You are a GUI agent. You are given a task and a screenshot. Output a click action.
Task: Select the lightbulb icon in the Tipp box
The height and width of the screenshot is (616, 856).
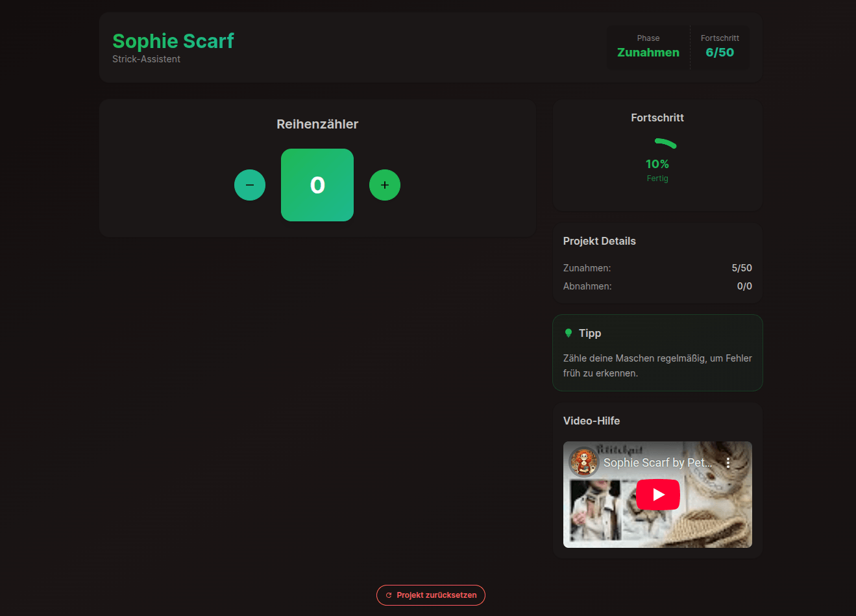[x=569, y=332]
